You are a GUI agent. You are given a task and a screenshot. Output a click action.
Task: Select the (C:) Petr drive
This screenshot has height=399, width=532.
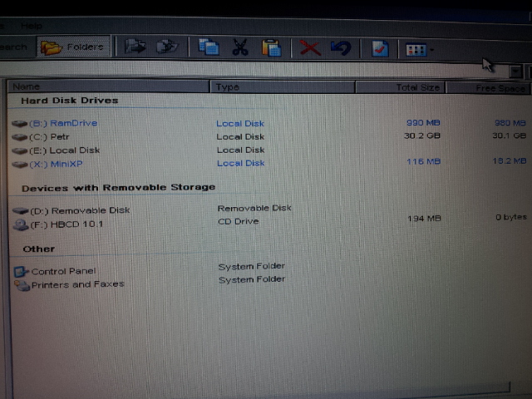tap(49, 136)
